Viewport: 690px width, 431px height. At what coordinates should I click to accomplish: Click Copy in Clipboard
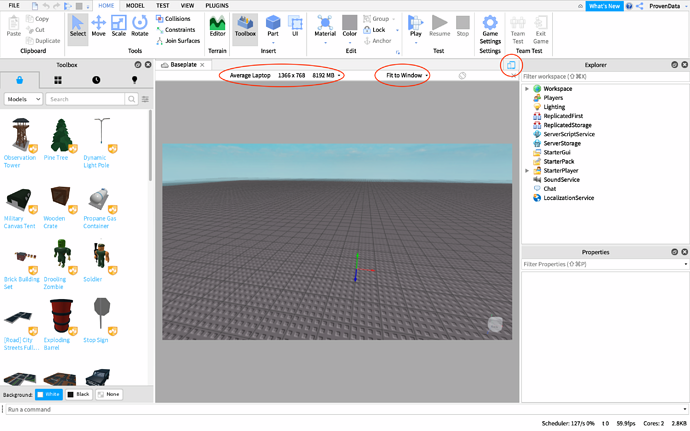click(37, 18)
